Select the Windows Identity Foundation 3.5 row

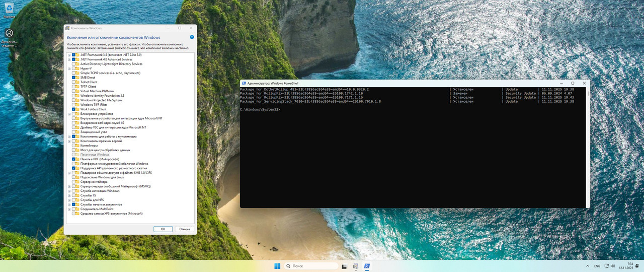coord(102,96)
